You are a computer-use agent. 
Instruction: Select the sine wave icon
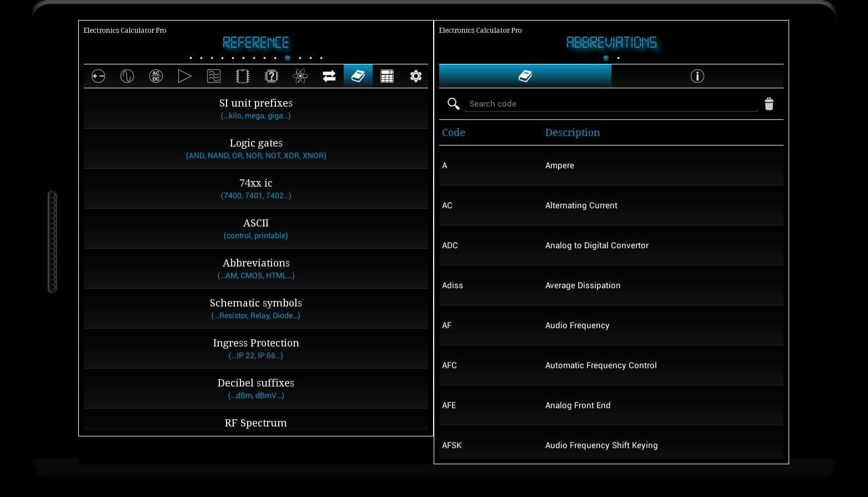pos(127,76)
